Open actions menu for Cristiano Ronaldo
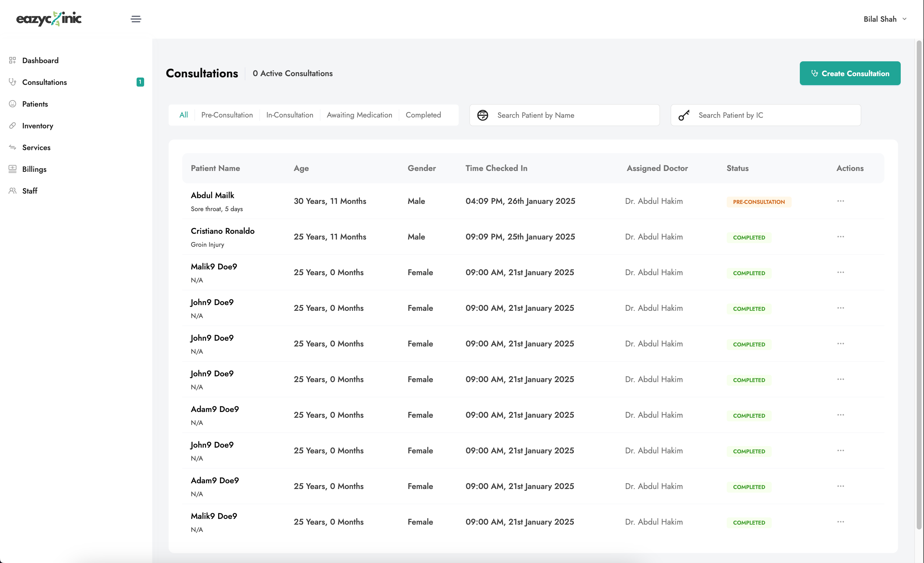Screen dimensions: 924x563 (840, 237)
